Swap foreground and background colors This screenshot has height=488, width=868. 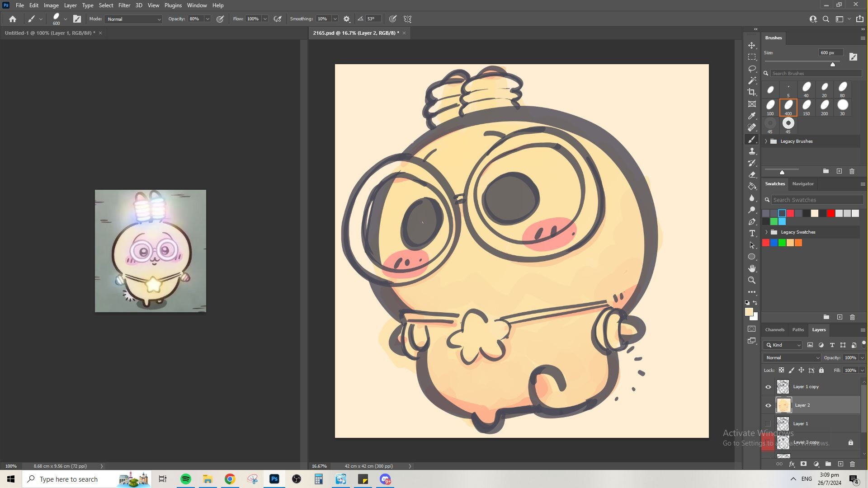click(755, 303)
